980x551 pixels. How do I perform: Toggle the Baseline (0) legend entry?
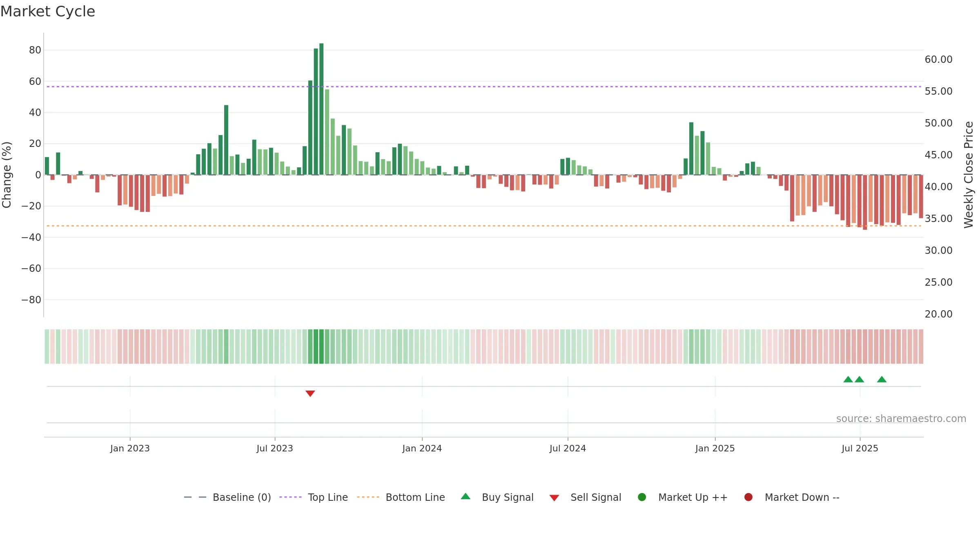pos(227,497)
